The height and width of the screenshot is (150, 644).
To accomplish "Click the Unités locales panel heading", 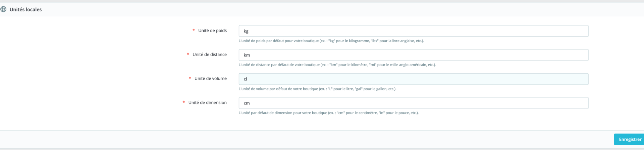I will click(26, 9).
